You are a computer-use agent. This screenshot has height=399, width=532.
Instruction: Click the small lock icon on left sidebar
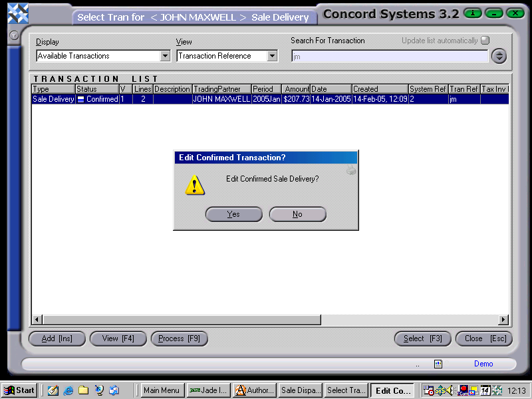[x=13, y=36]
